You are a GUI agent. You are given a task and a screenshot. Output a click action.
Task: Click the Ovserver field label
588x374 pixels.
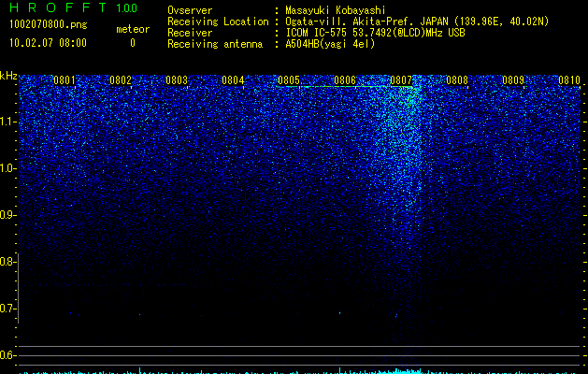coord(190,10)
